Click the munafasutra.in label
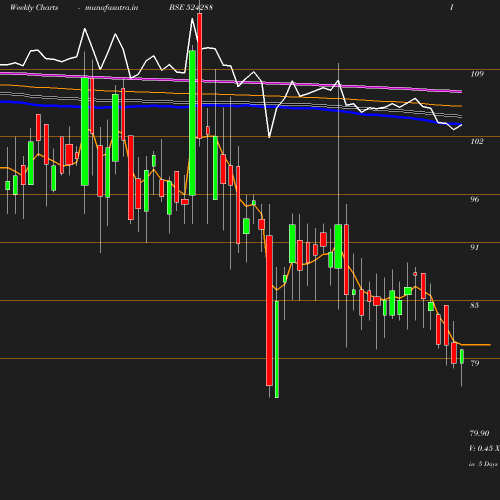The image size is (500, 500). (x=111, y=7)
